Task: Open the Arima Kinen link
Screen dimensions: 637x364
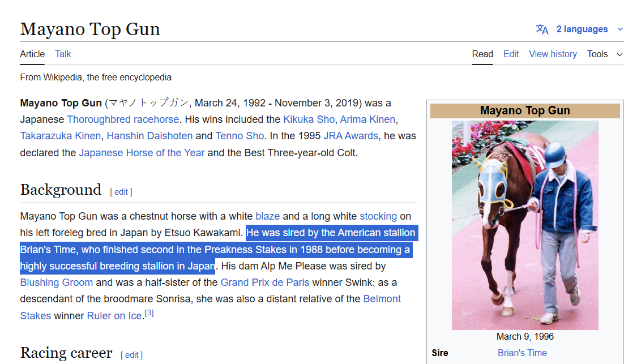Action: coord(367,119)
